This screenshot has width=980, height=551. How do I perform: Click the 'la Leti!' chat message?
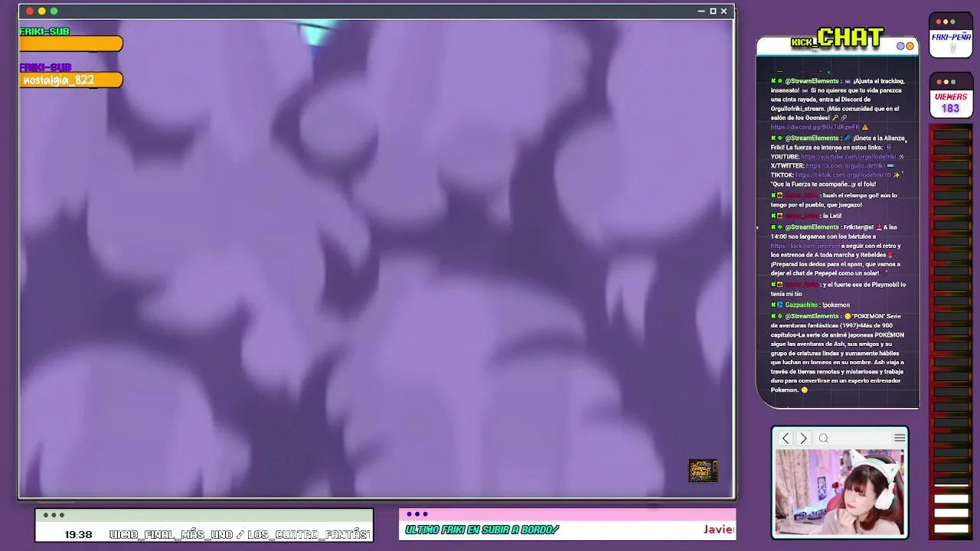[x=831, y=216]
